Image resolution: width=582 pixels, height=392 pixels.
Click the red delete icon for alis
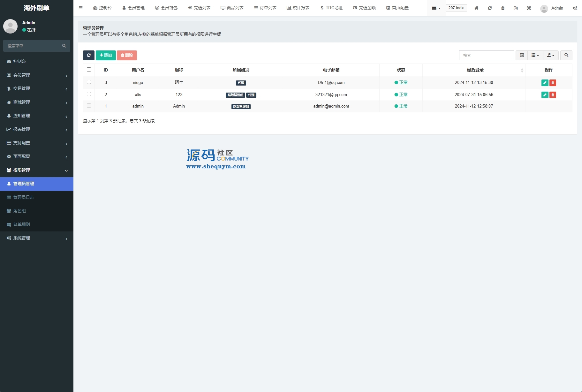[x=553, y=95]
